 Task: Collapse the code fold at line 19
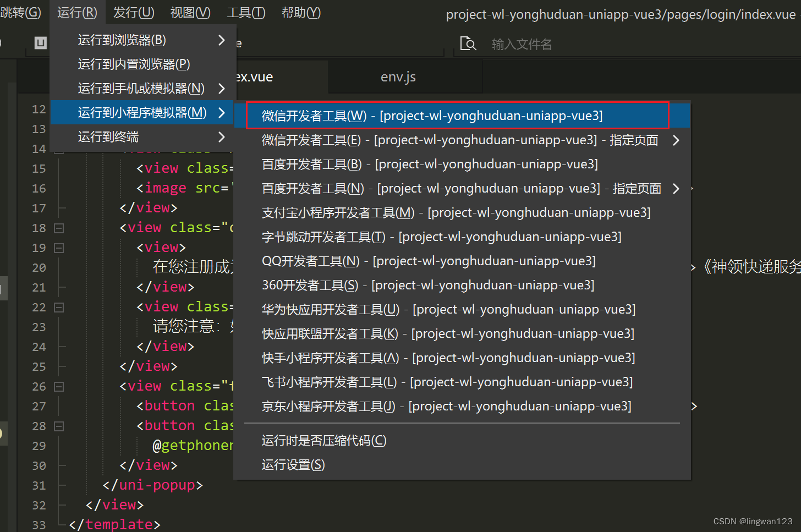coord(59,248)
